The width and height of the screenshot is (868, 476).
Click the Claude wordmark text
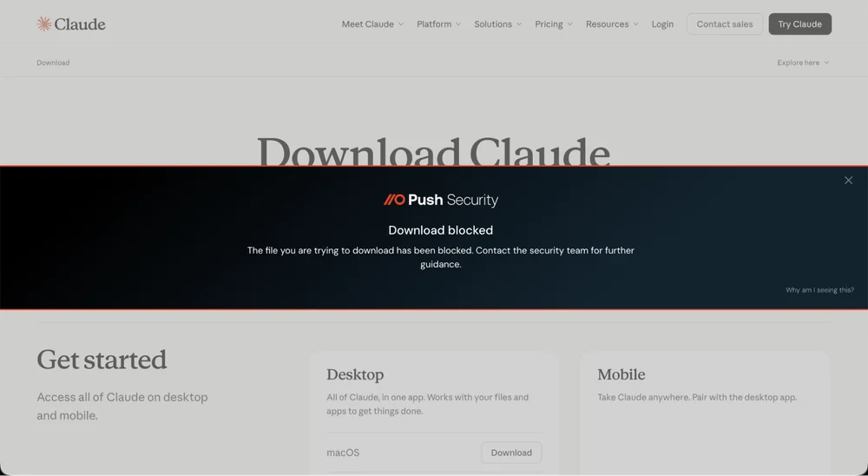80,24
